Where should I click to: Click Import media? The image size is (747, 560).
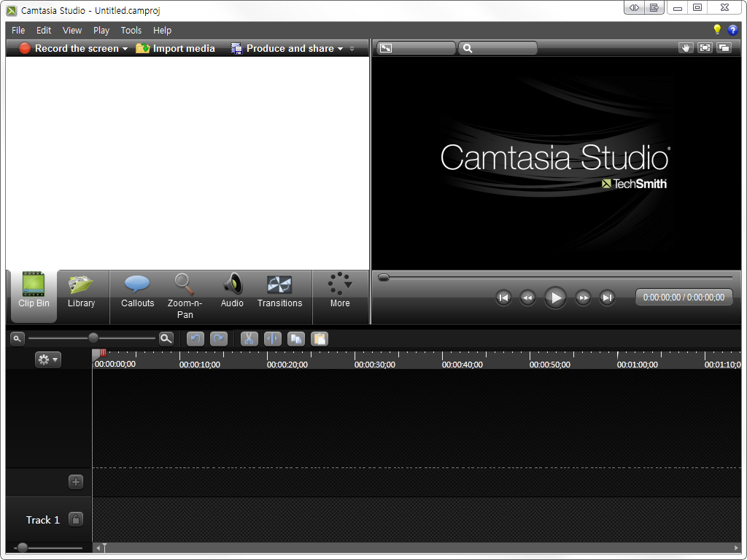pos(175,49)
